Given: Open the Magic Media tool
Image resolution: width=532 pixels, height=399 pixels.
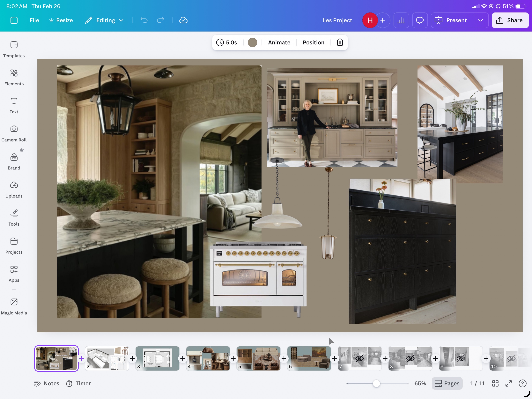Looking at the screenshot, I should click(x=14, y=306).
